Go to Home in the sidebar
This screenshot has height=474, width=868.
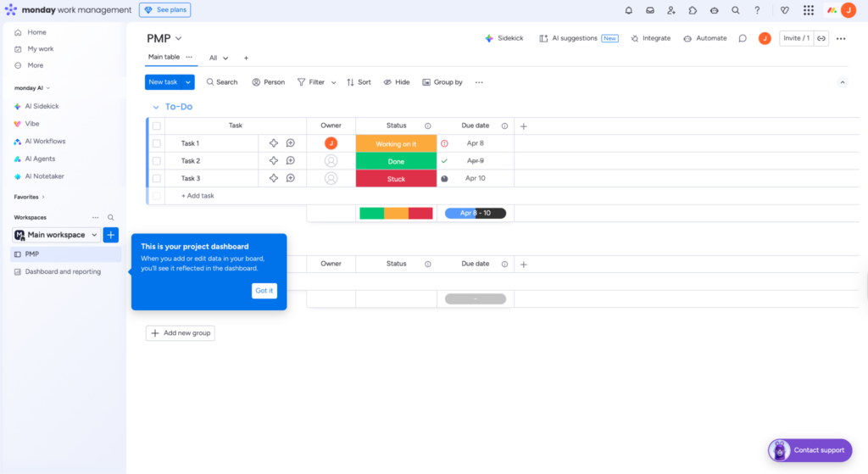coord(36,32)
